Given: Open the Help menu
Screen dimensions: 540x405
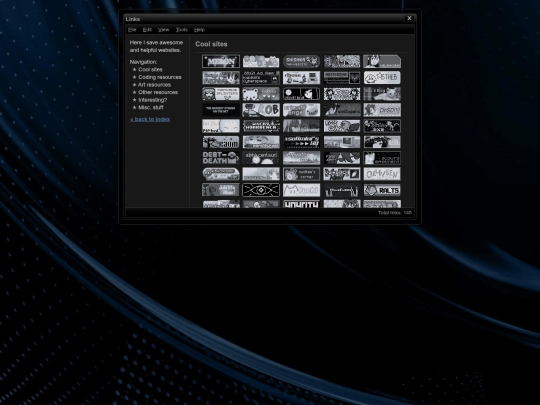Looking at the screenshot, I should 199,30.
